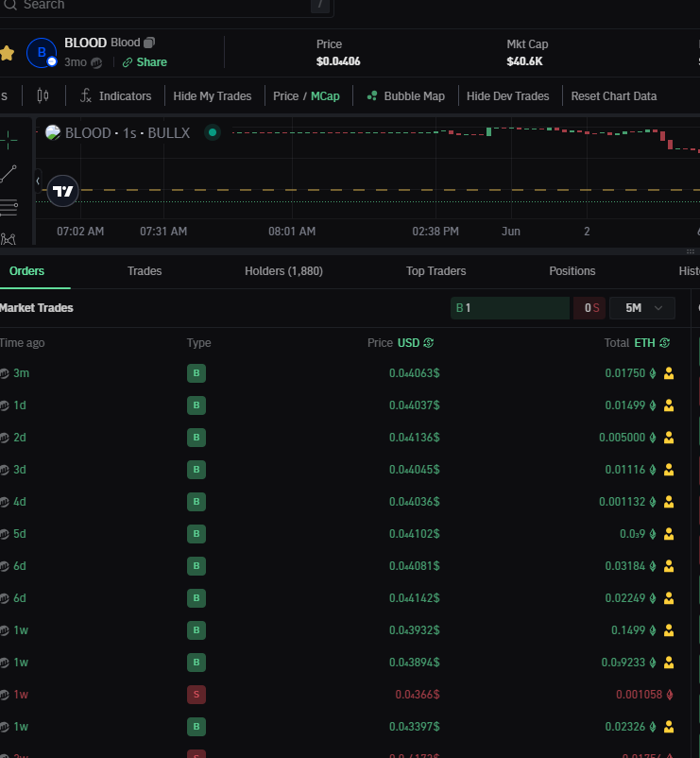Click the TradingView logo on chart
This screenshot has height=758, width=700.
[x=62, y=192]
